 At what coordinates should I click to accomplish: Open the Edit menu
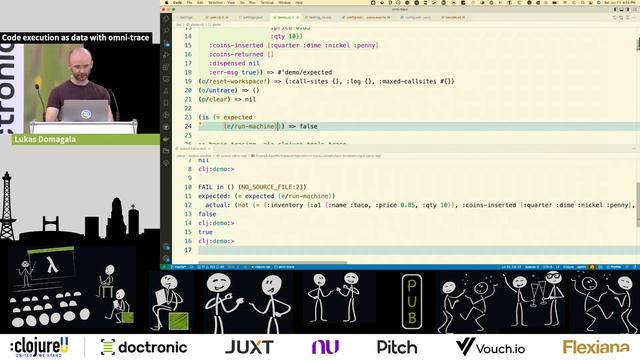click(200, 2)
